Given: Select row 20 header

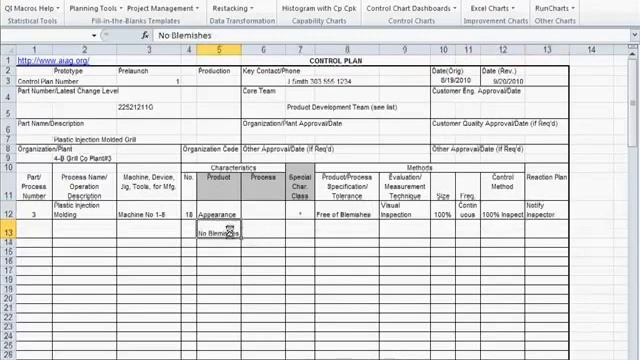Looking at the screenshot, I should click(x=8, y=298).
